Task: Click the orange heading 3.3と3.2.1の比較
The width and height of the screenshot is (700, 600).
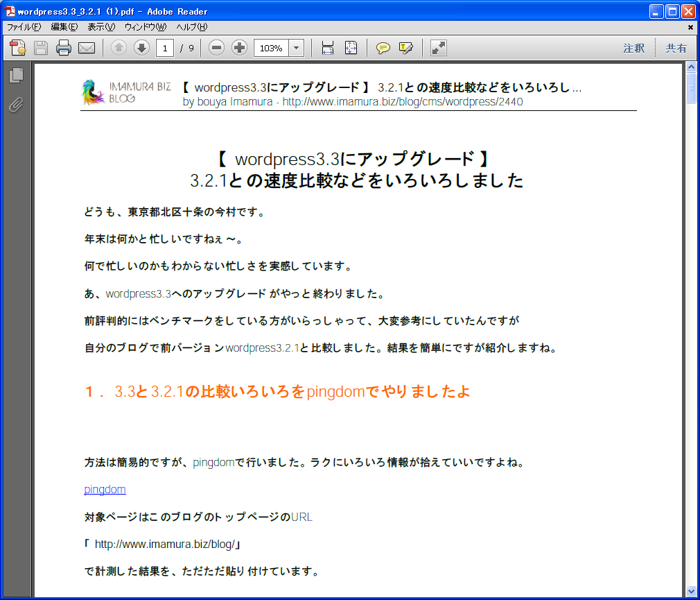Action: (x=277, y=391)
